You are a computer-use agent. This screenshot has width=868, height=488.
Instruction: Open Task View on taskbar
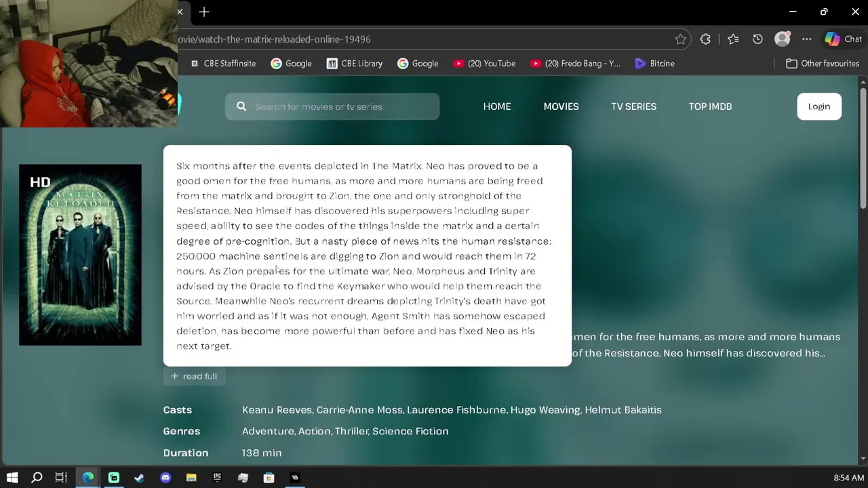(61, 478)
